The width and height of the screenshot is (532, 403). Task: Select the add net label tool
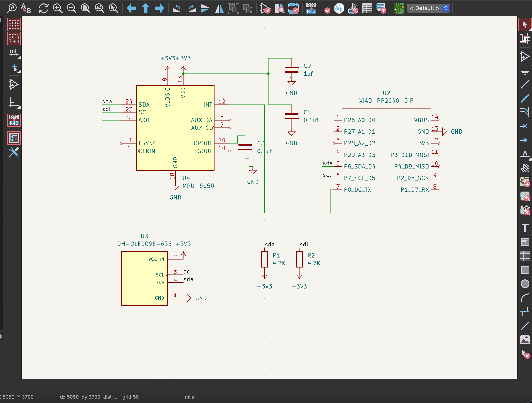[525, 154]
